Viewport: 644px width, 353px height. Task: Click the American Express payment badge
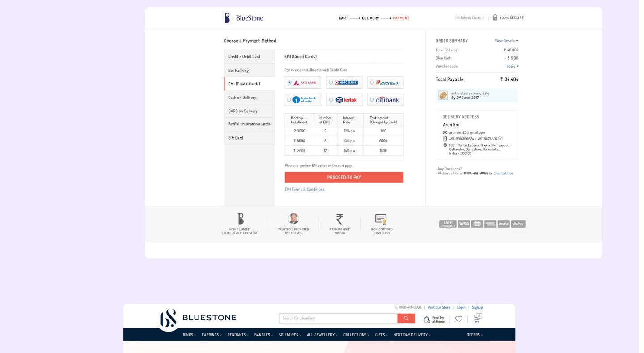click(x=490, y=224)
